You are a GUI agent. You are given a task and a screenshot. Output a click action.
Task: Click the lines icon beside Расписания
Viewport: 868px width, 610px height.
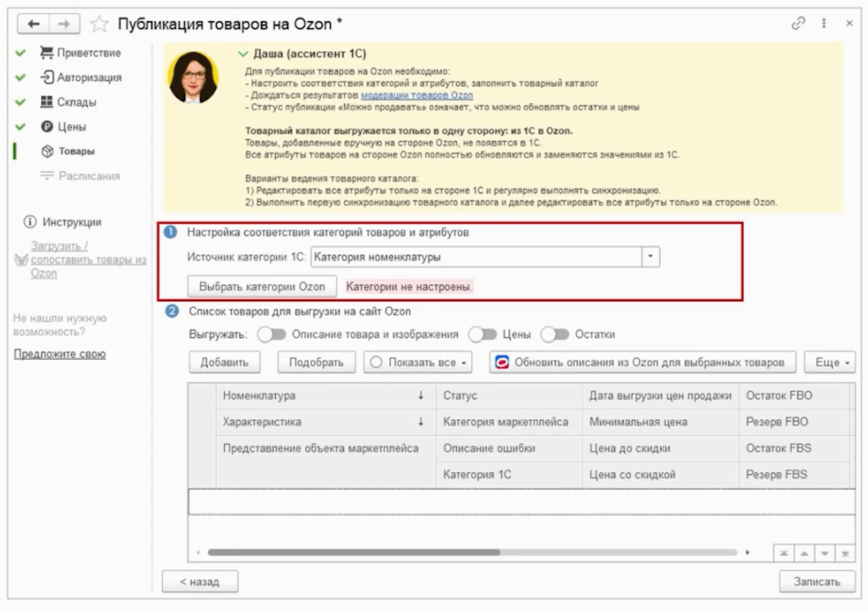coord(46,176)
